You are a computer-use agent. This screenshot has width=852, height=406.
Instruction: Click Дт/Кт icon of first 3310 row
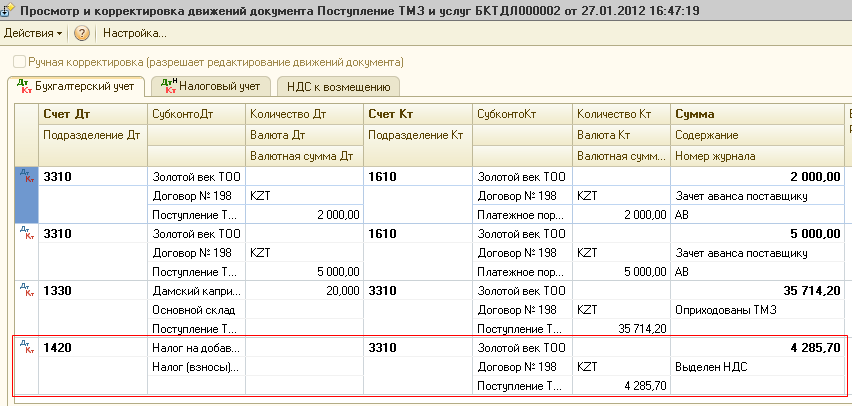25,177
